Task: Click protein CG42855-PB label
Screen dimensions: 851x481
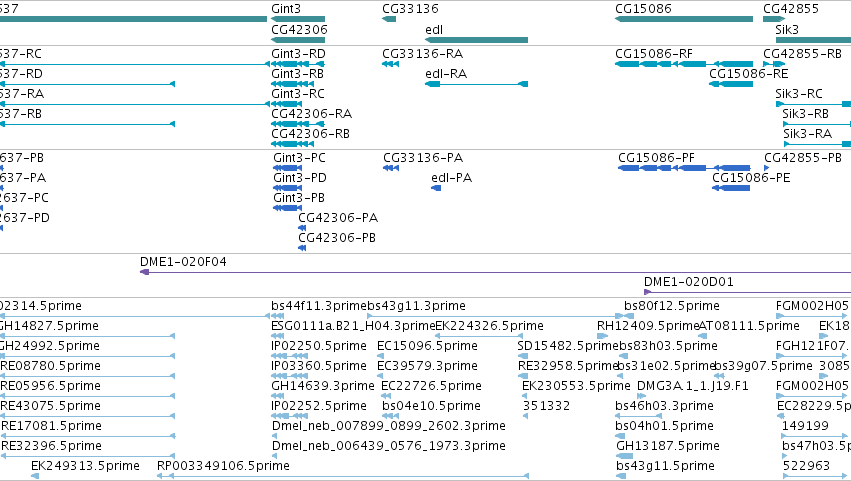Action: pos(803,158)
